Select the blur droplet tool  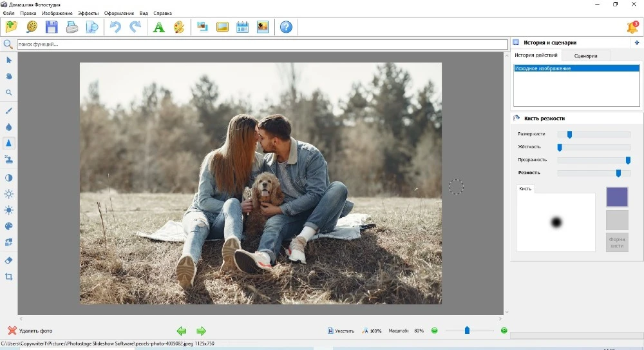pyautogui.click(x=9, y=127)
